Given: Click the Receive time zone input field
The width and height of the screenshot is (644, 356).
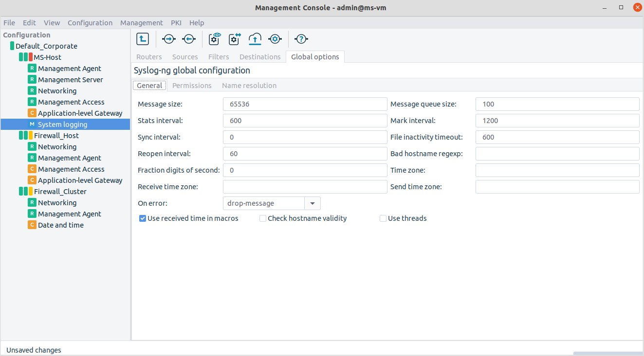Looking at the screenshot, I should 305,187.
